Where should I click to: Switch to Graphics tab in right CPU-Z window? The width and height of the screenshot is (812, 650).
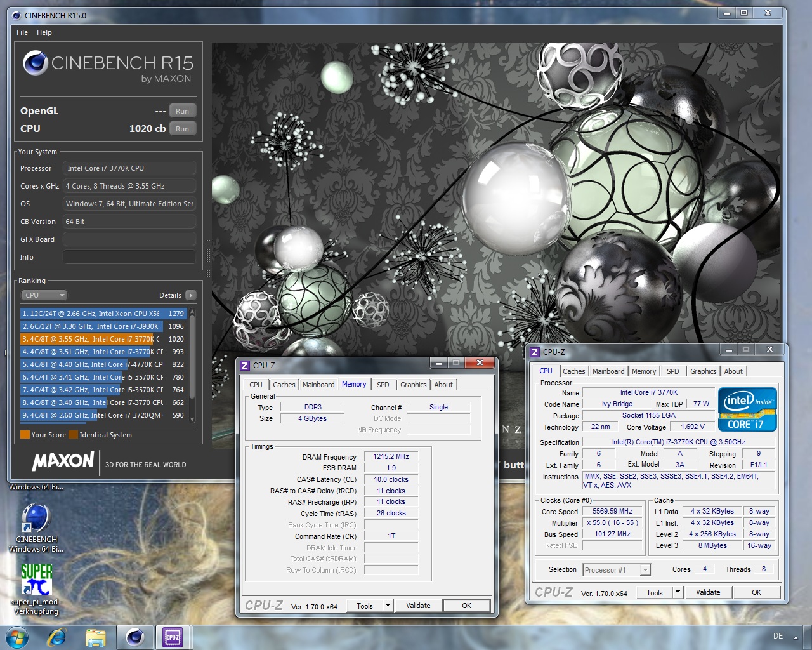(703, 371)
